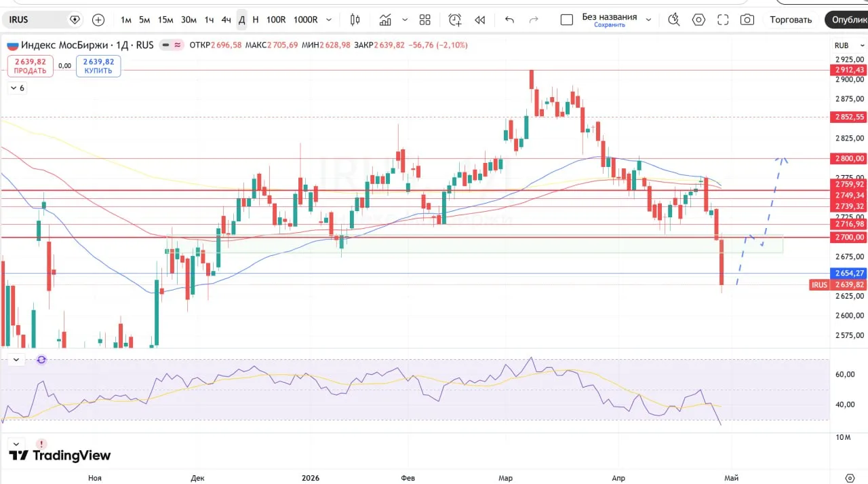The height and width of the screenshot is (484, 868).
Task: Click the Торговать button
Action: click(x=791, y=20)
